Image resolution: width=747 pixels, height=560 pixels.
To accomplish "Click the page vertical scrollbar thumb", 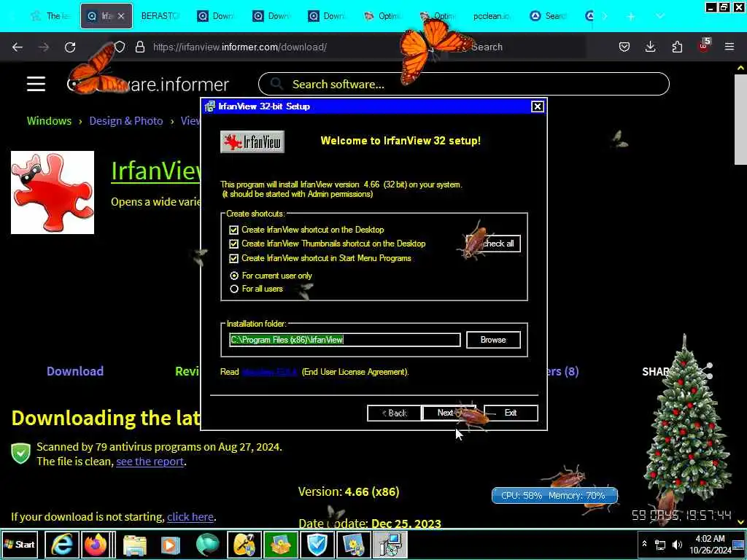I will [x=740, y=119].
